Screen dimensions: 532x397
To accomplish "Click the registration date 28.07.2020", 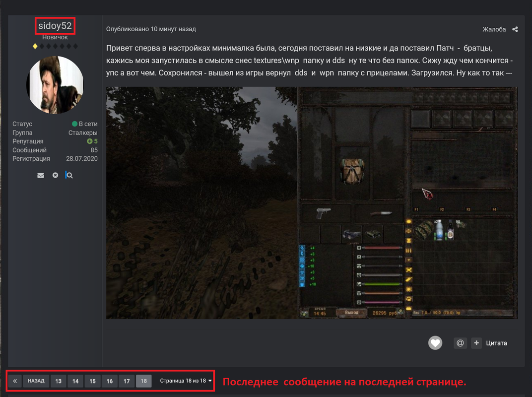I will [82, 158].
